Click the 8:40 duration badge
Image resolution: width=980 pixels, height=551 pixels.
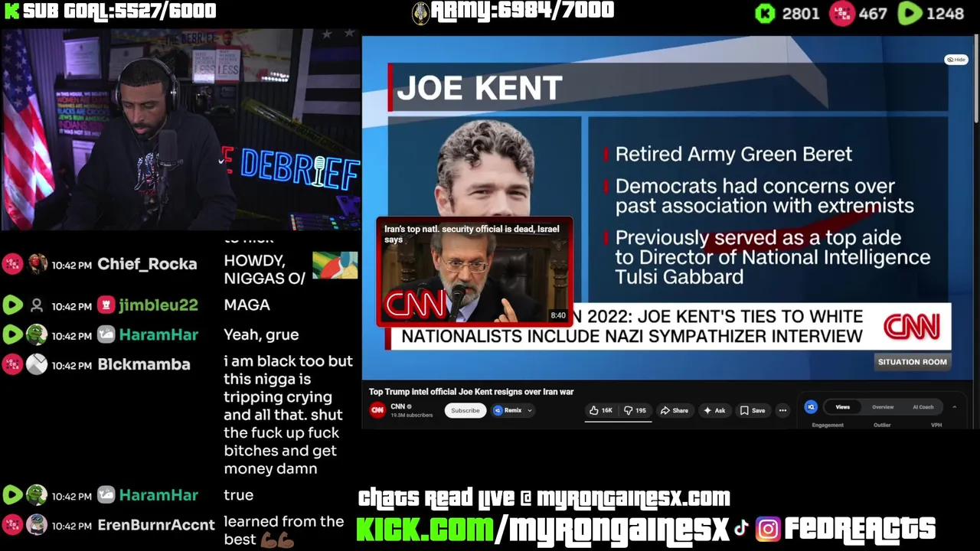[x=558, y=315]
